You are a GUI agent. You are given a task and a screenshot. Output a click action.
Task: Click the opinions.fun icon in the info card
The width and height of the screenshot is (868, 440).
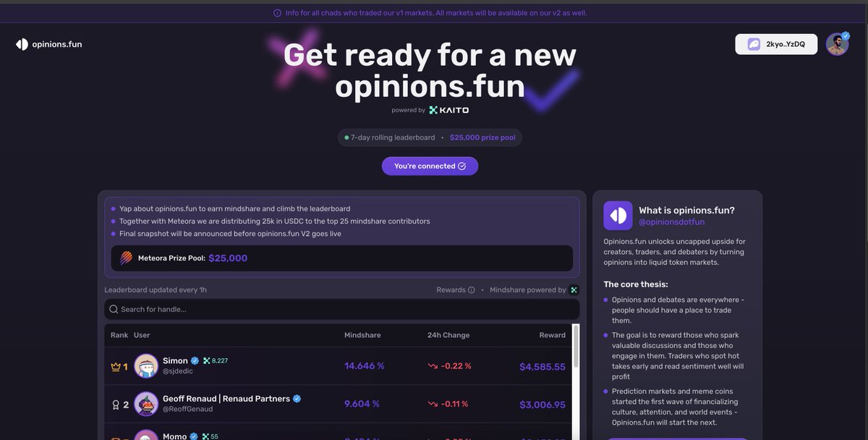coord(618,216)
